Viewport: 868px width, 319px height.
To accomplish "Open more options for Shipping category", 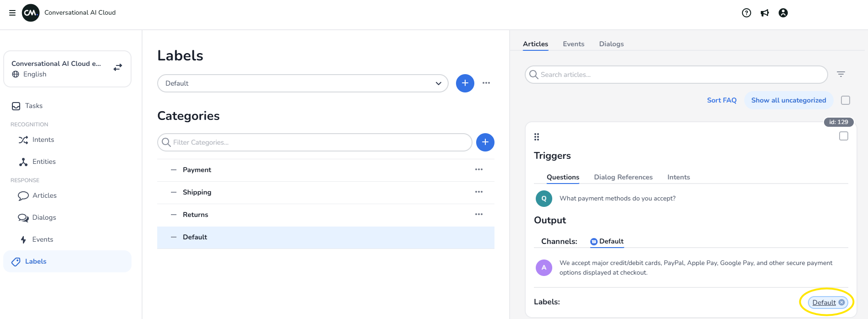I will [x=479, y=192].
